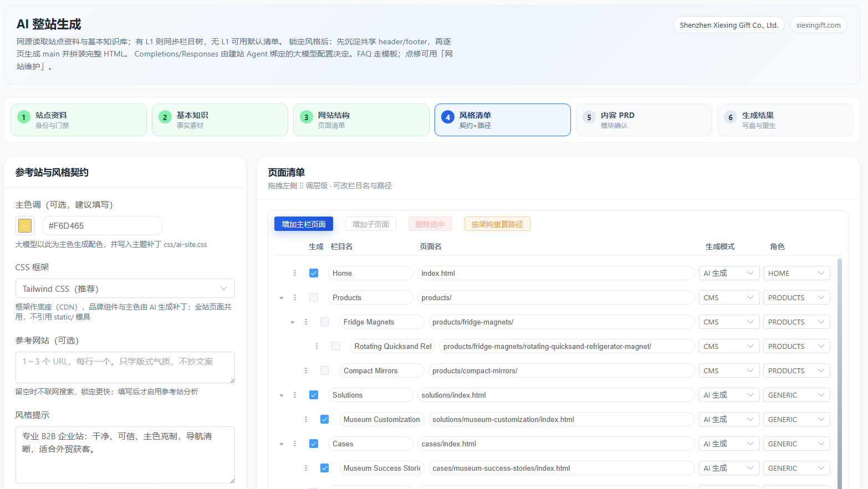Edit Rotating Quicksand name field
This screenshot has width=868, height=489.
click(393, 346)
